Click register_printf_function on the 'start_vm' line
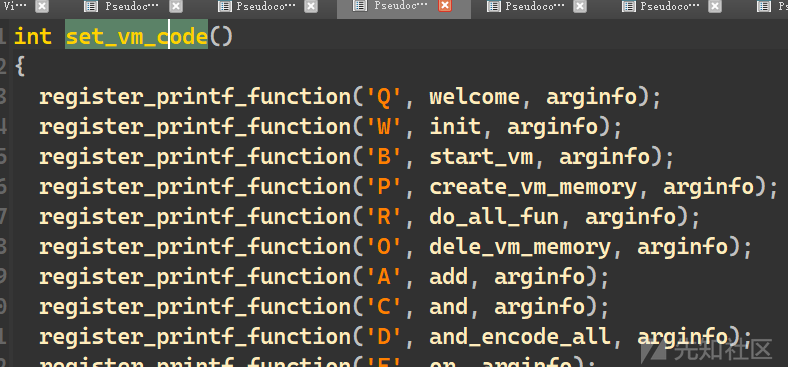Screen dimensions: 788x367 pyautogui.click(x=195, y=157)
